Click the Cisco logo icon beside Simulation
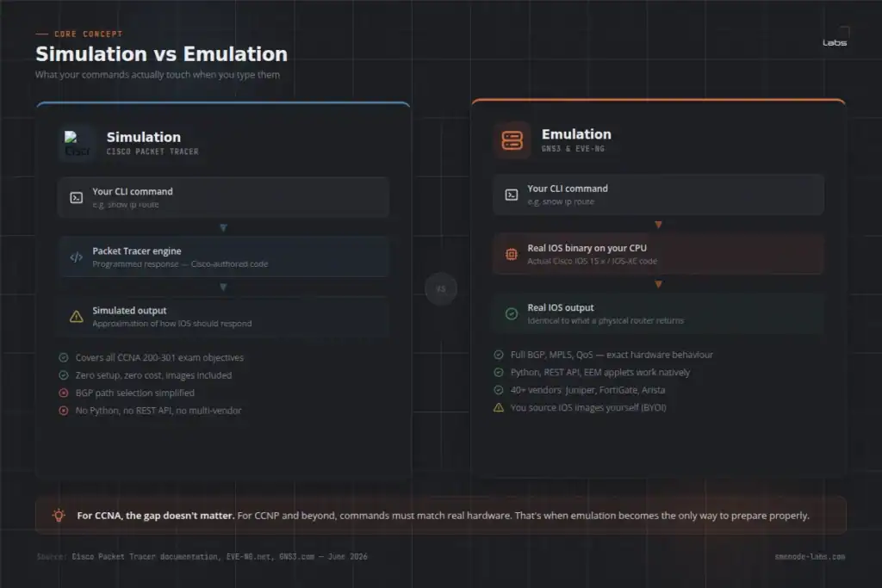This screenshot has width=882, height=588. point(77,144)
